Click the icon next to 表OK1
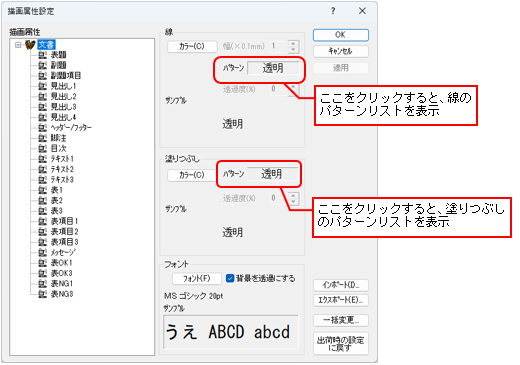The height and width of the screenshot is (365, 520). point(42,263)
